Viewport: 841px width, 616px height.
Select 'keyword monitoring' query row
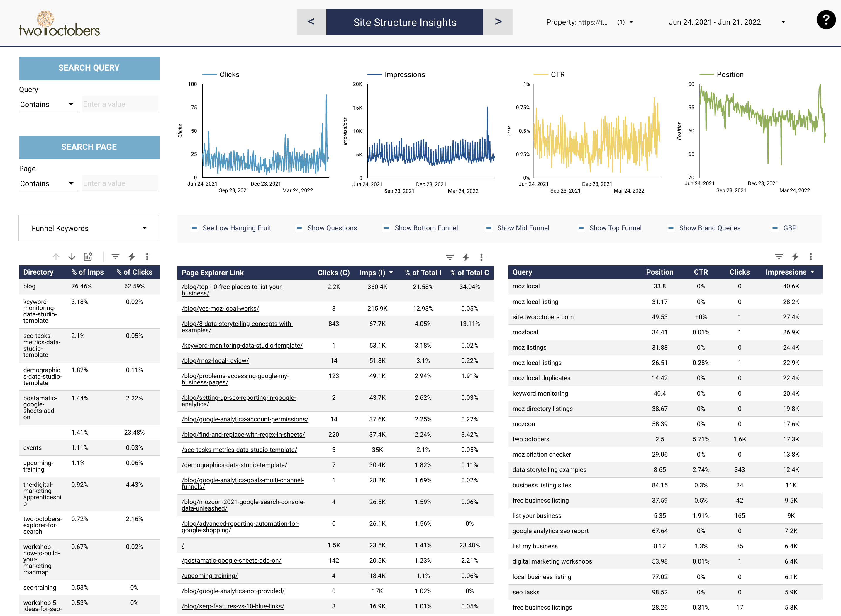coord(665,393)
